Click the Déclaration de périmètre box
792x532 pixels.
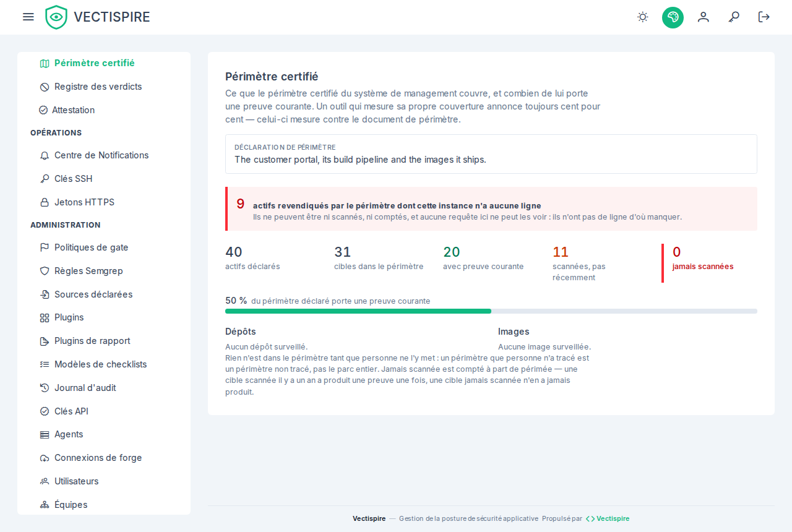click(x=491, y=154)
